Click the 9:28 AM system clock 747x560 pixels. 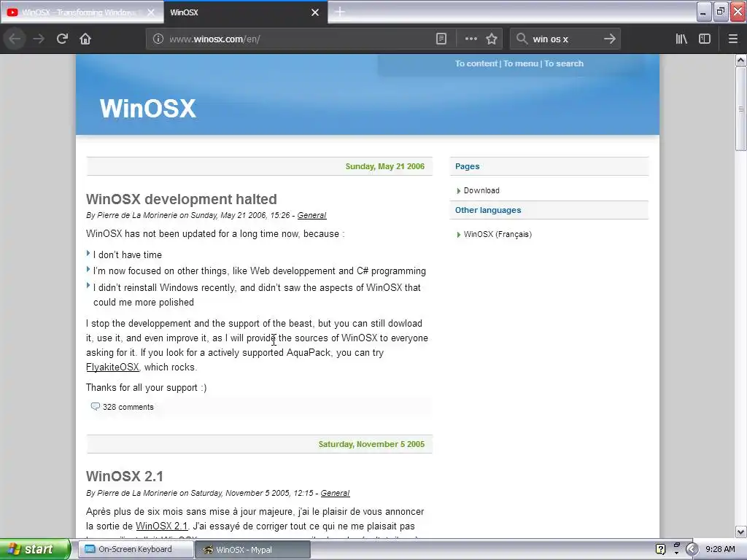tap(720, 549)
